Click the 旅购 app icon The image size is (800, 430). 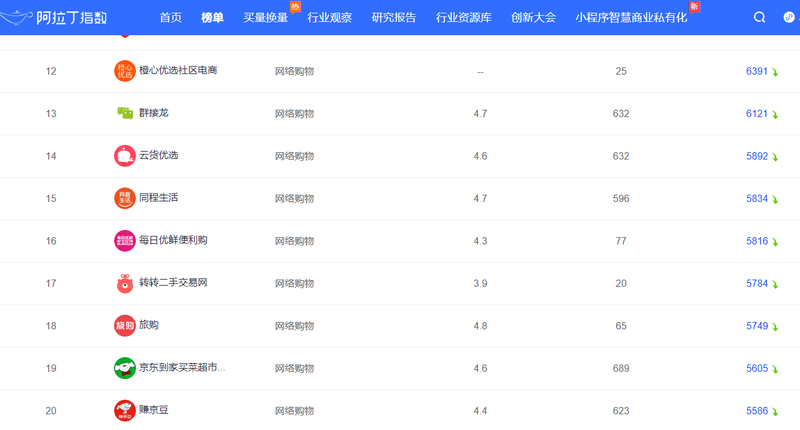(x=124, y=325)
